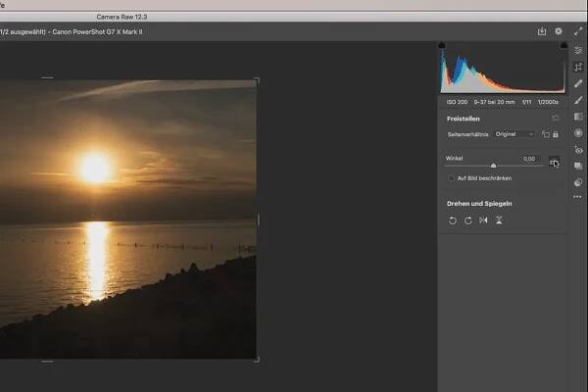This screenshot has width=588, height=392.
Task: Select the Crop and Rotate tool
Action: click(578, 67)
